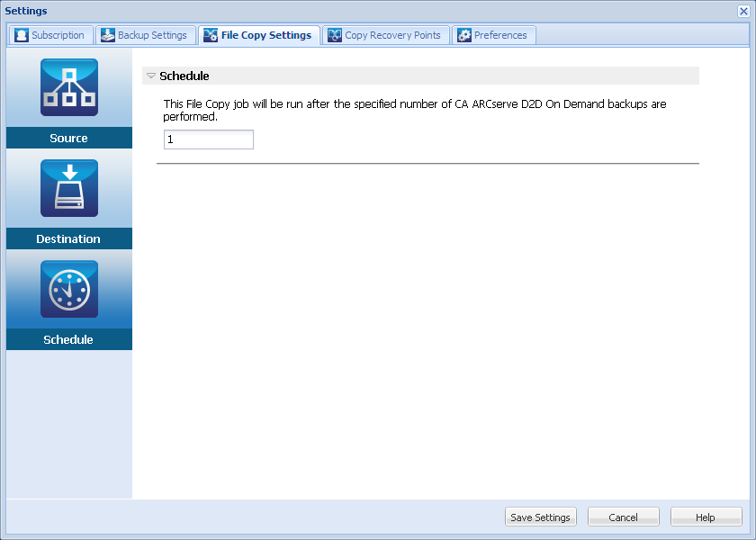Click the chevron beside Schedule header
This screenshot has height=540, width=756.
(x=150, y=76)
